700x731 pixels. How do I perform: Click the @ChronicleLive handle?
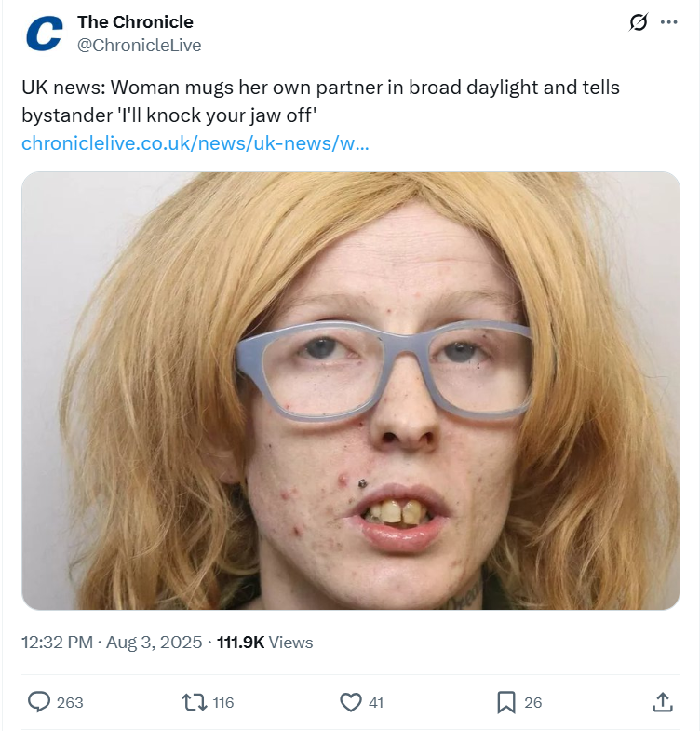click(140, 46)
